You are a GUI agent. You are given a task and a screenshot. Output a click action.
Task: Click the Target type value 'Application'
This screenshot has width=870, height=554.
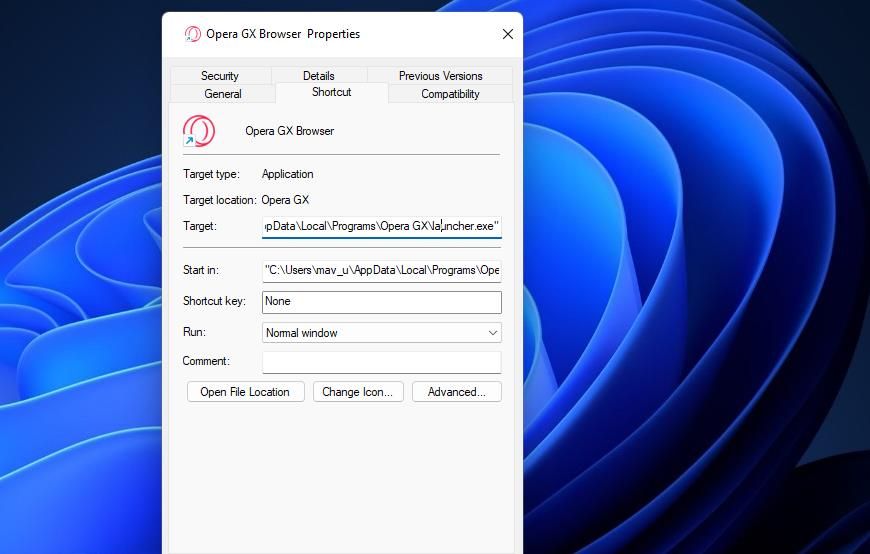[287, 174]
